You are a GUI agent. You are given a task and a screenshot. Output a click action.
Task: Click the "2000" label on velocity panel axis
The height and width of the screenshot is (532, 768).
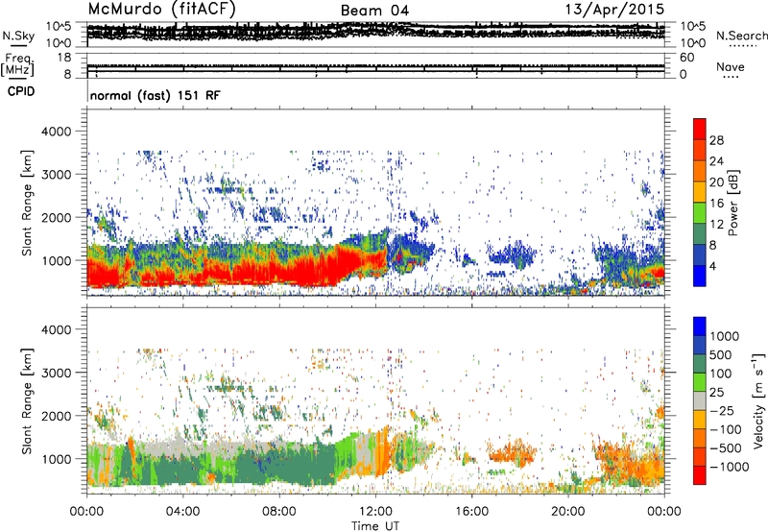tap(57, 416)
